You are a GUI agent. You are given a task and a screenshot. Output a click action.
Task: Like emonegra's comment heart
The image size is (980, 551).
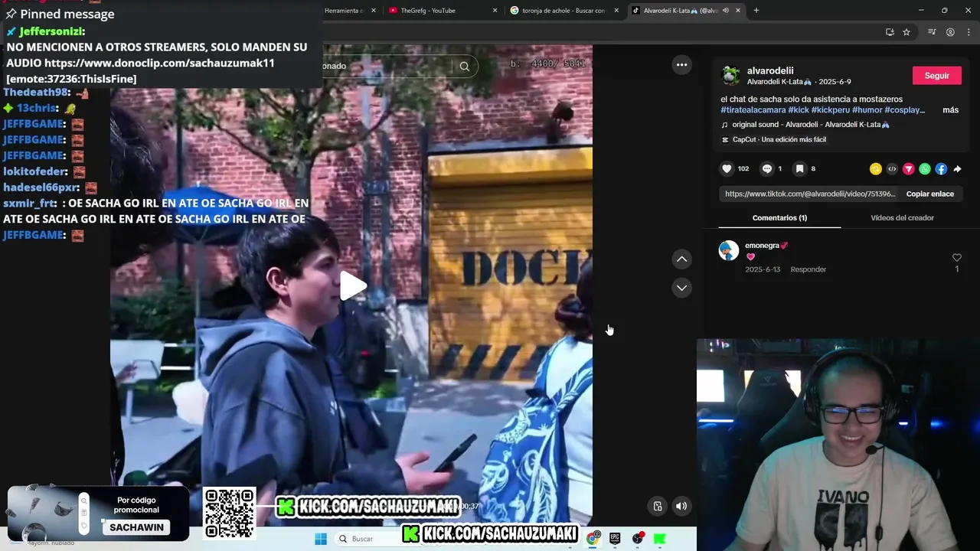(x=956, y=258)
